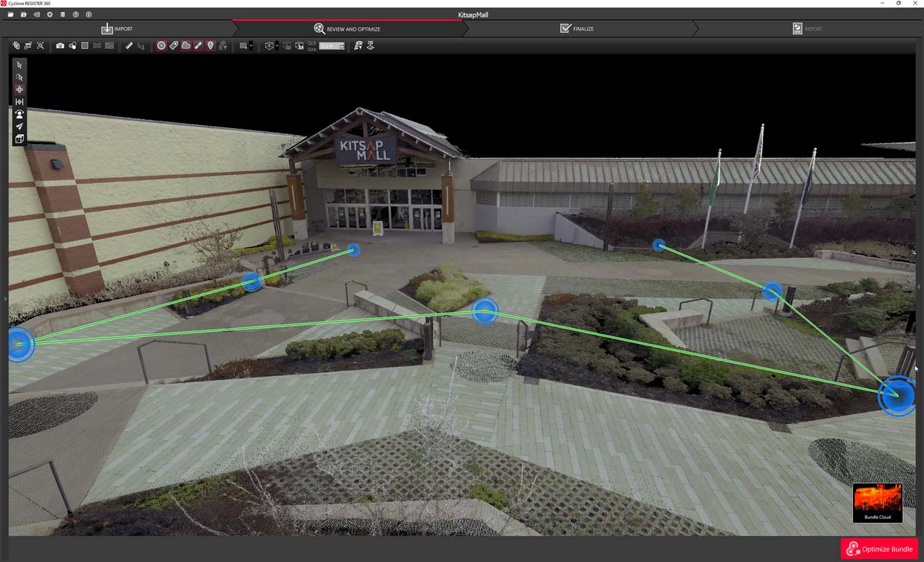Switch to the Import step tab
Screen dimensions: 924x562
point(117,29)
